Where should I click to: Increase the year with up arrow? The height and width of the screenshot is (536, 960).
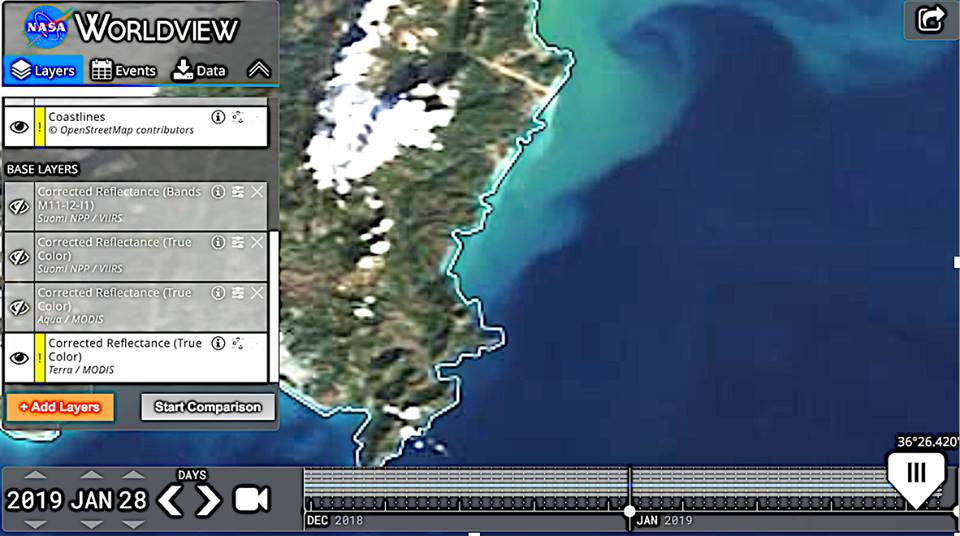[35, 475]
